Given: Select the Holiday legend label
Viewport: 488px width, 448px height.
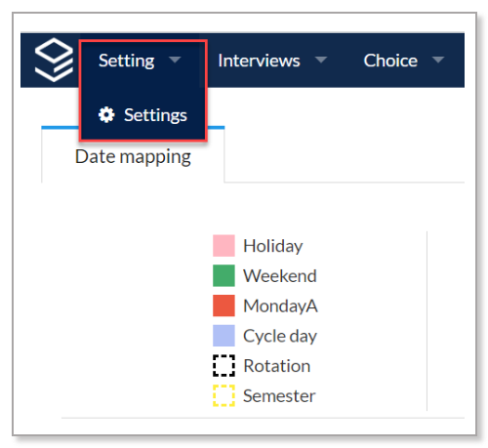Looking at the screenshot, I should click(x=272, y=246).
